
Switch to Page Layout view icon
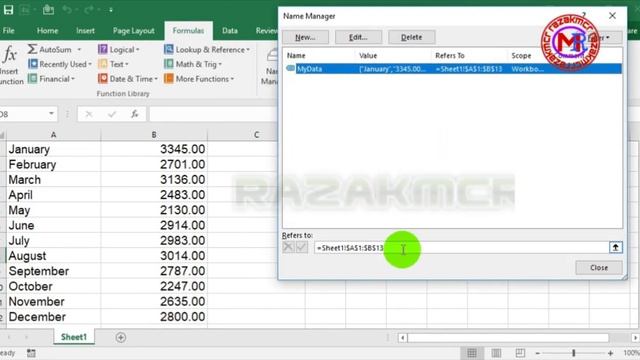[x=496, y=353]
